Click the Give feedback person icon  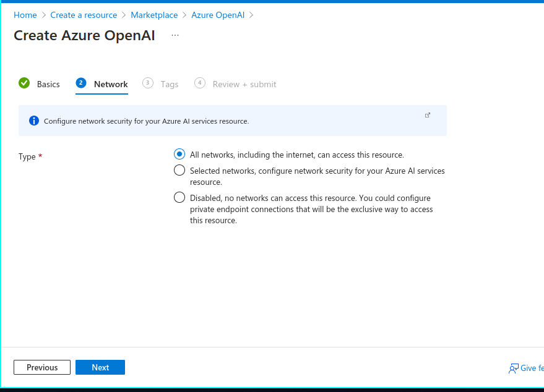click(514, 368)
